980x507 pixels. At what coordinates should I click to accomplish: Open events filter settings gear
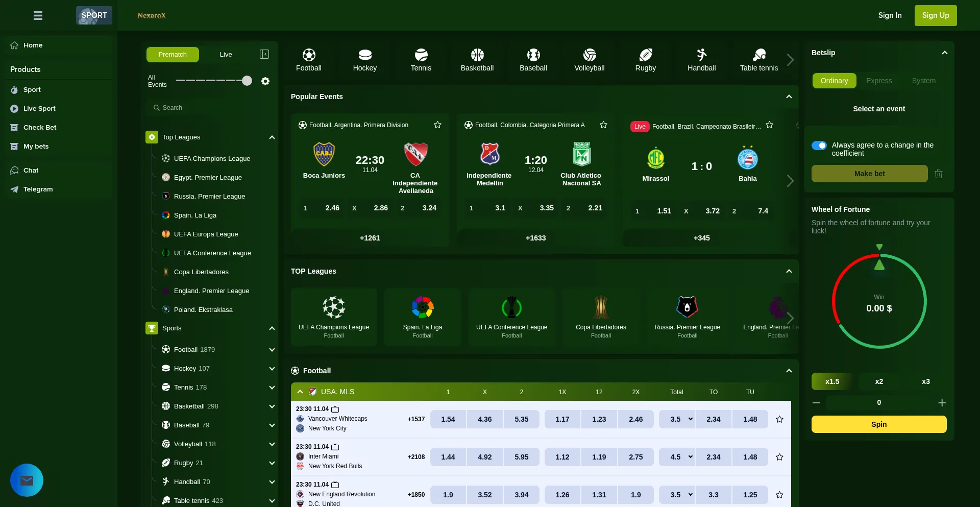pos(265,81)
